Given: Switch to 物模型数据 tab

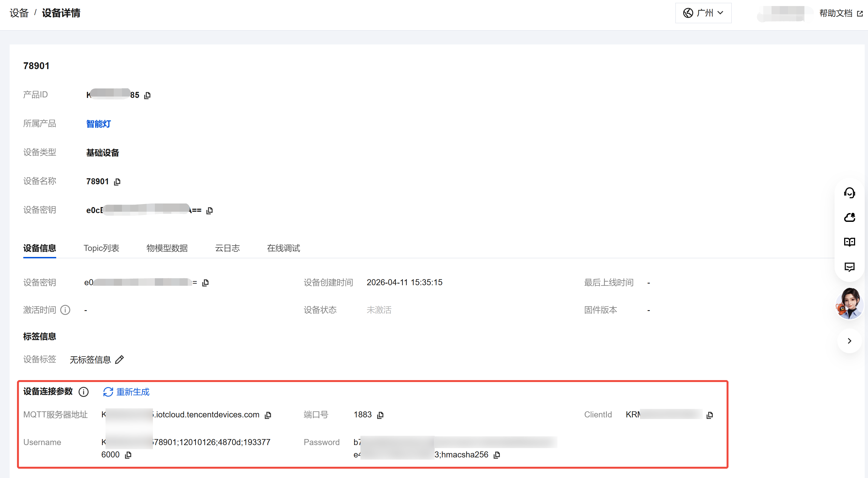Looking at the screenshot, I should 167,248.
